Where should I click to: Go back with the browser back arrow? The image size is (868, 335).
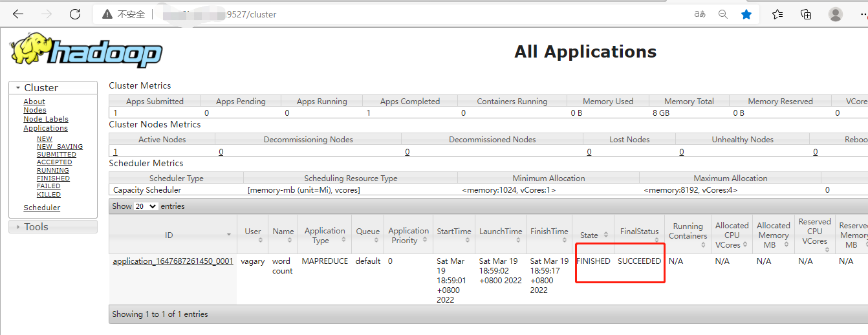(18, 14)
